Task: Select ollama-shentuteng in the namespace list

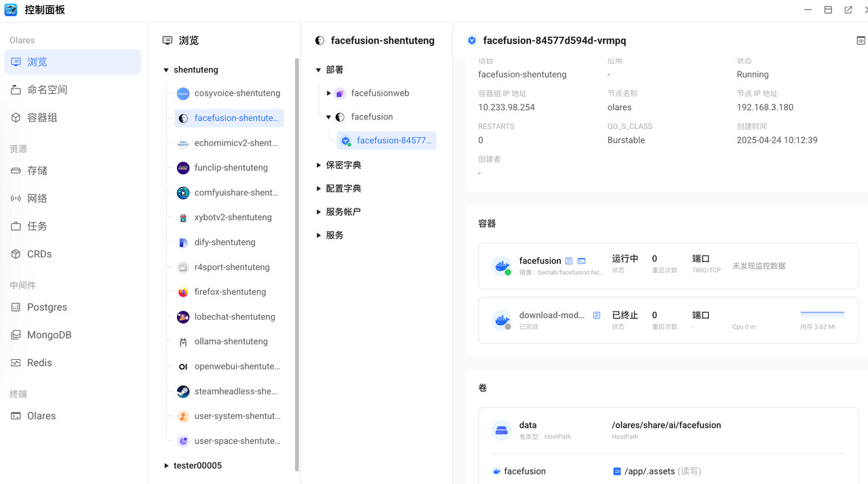Action: [231, 341]
